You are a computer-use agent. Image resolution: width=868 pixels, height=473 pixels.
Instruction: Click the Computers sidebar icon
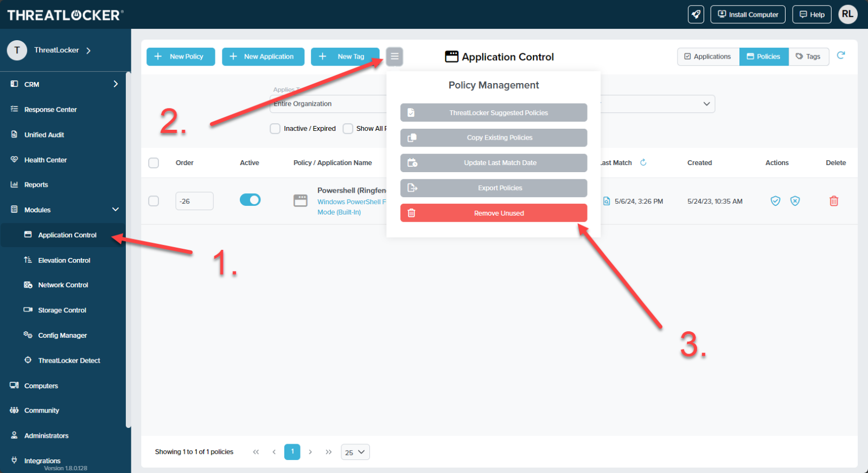pyautogui.click(x=14, y=386)
